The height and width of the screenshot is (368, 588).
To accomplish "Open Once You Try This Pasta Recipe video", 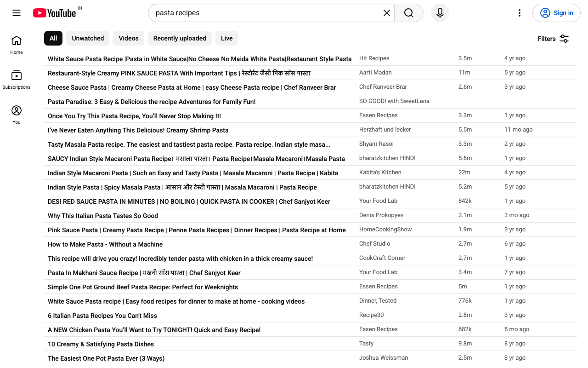I will coord(134,116).
